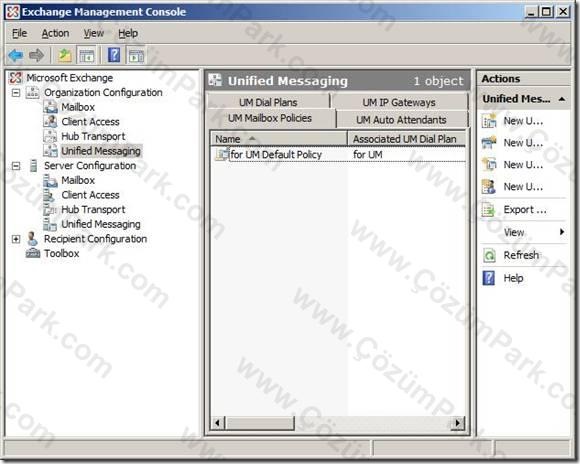Click the Actions pane header
580x464 pixels.
point(523,78)
